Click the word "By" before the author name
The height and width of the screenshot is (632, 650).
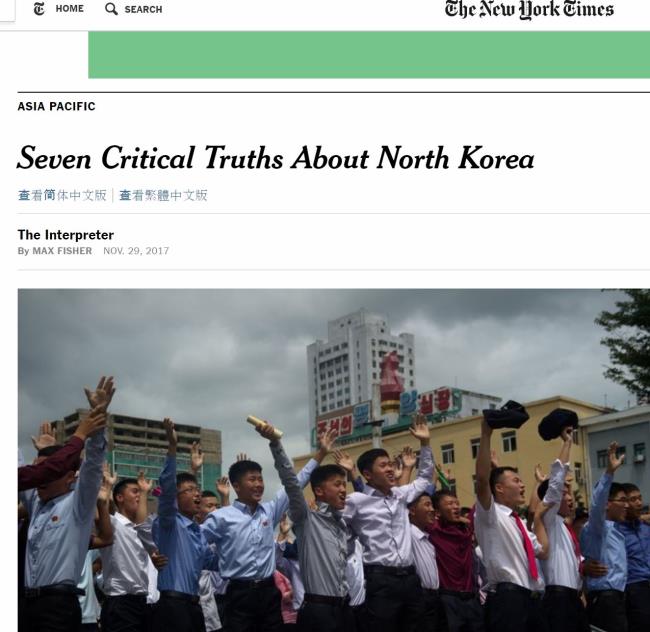[x=23, y=251]
